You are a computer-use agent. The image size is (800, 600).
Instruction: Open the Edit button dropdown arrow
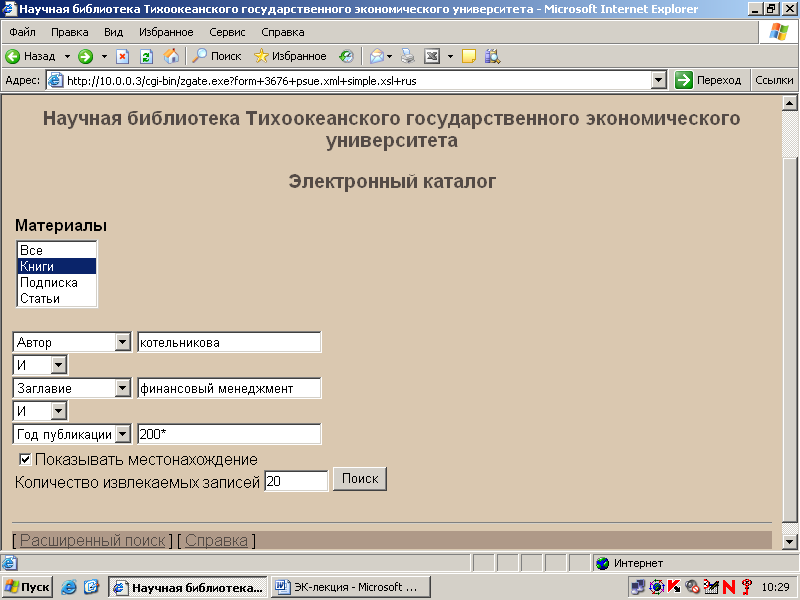[x=450, y=56]
